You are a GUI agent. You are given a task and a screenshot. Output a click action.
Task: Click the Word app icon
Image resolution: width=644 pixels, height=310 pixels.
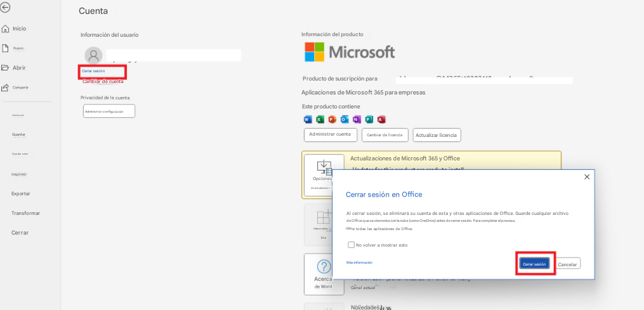pyautogui.click(x=308, y=119)
